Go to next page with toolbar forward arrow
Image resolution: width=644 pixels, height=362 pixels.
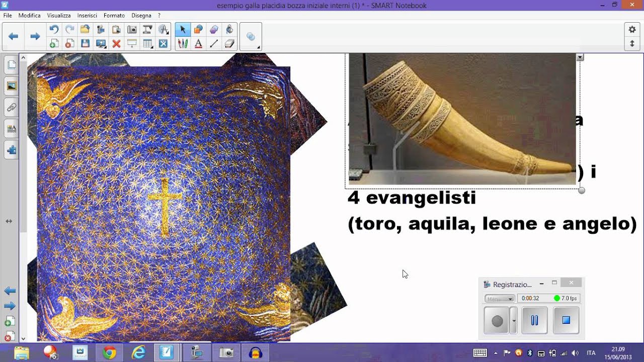35,36
